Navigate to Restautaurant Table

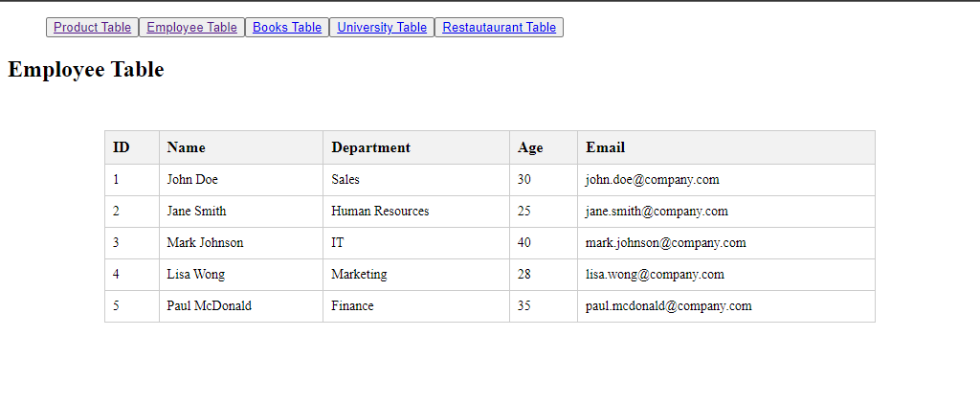pos(499,28)
